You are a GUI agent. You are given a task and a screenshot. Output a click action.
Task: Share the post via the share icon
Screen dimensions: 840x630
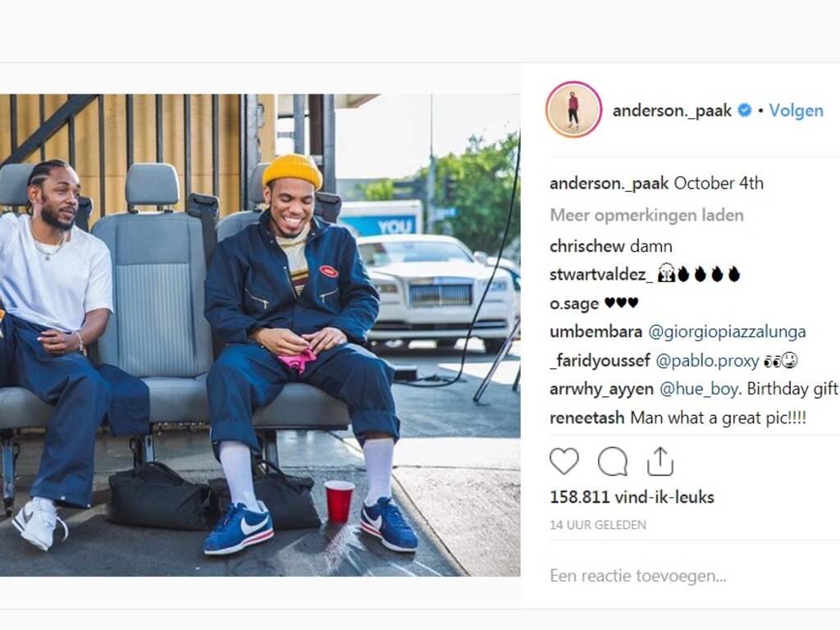pyautogui.click(x=660, y=461)
